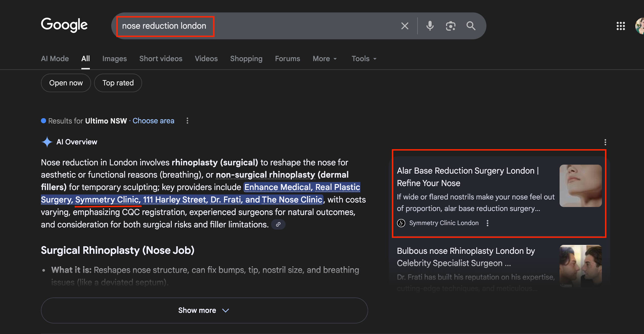
Task: Toggle the Top rated filter chip
Action: [x=118, y=83]
